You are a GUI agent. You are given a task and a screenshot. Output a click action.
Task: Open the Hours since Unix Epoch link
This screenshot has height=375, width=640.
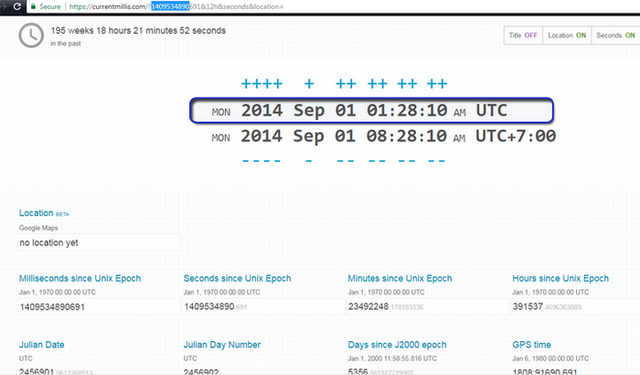(560, 278)
